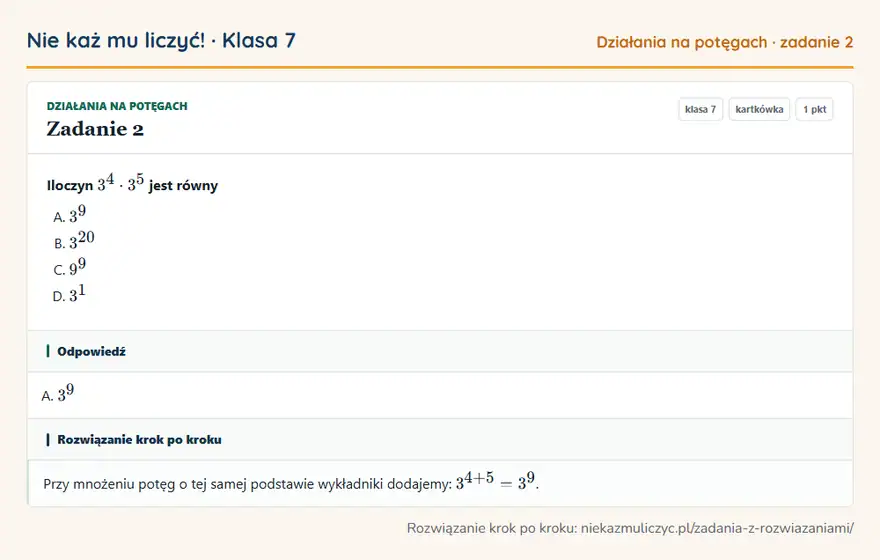Click the 'klasa 7' tag
The width and height of the screenshot is (880, 560).
(700, 109)
